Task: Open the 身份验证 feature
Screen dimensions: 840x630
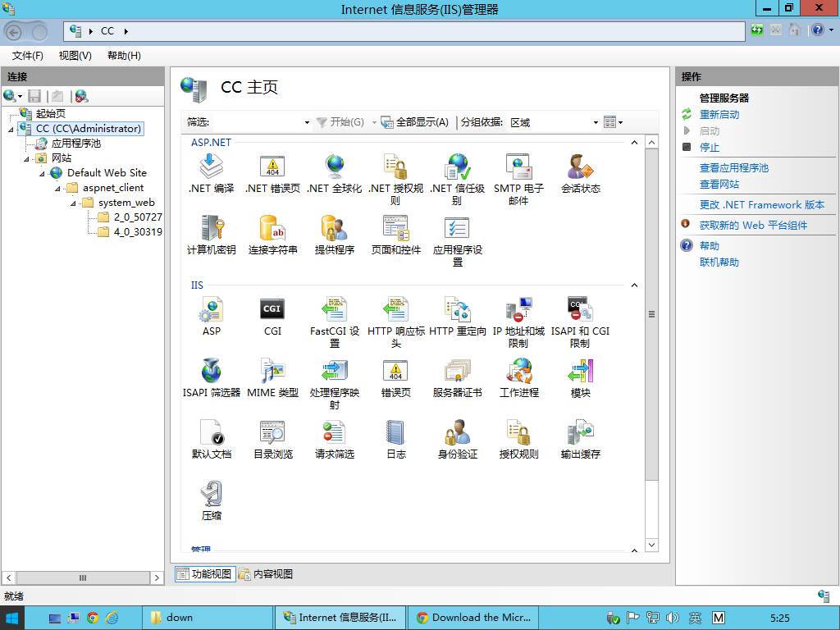Action: pos(458,440)
